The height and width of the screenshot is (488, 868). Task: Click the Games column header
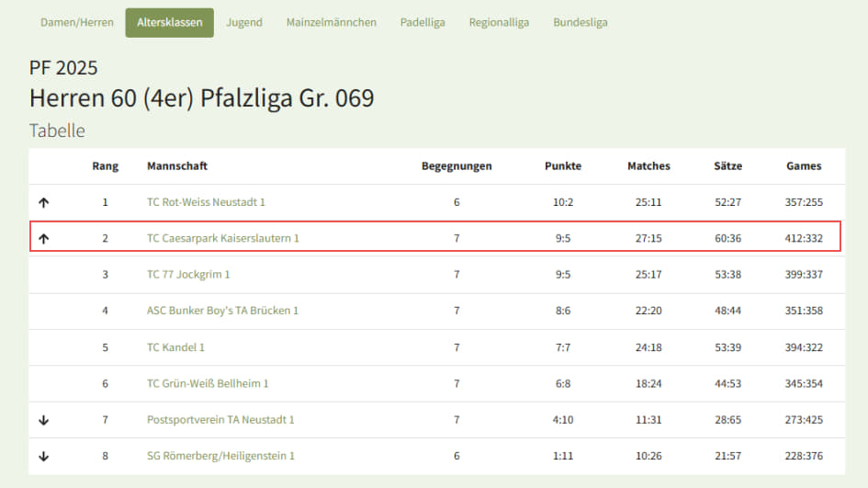pos(804,166)
